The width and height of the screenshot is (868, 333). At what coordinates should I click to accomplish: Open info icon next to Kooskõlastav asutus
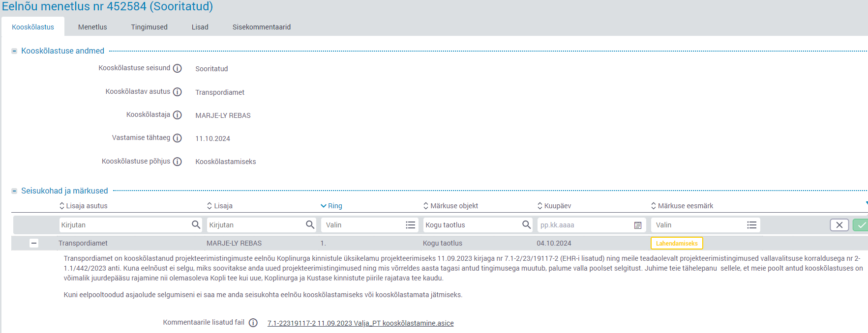click(x=178, y=92)
